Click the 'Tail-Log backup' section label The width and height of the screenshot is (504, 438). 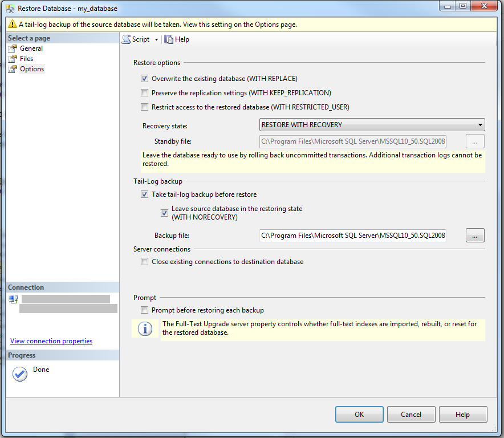(158, 181)
